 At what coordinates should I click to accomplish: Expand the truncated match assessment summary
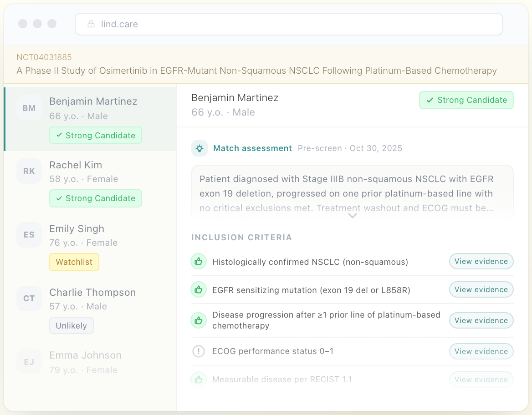tap(352, 215)
